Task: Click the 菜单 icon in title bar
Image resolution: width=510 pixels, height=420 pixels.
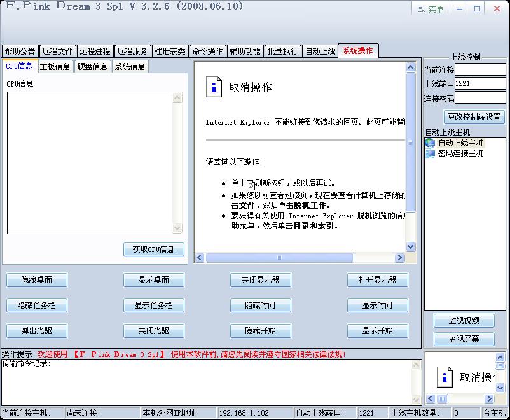Action: 421,9
